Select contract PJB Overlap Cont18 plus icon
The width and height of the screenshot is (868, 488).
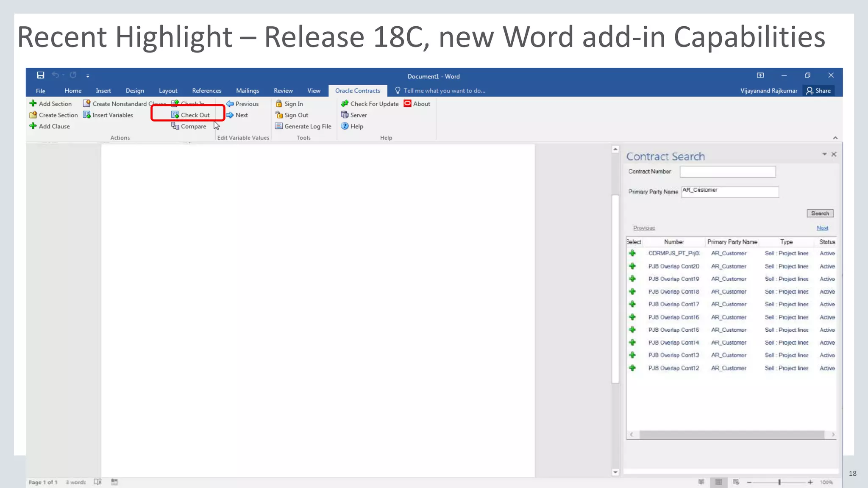pos(632,291)
